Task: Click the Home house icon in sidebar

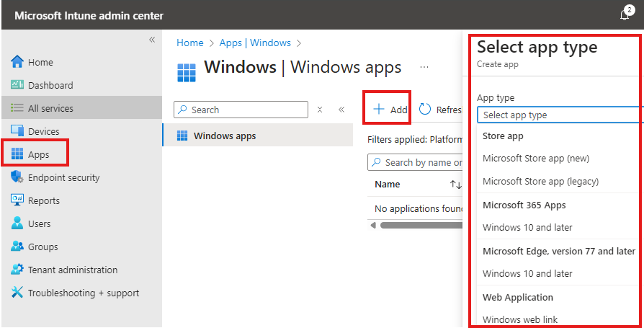Action: (x=17, y=62)
